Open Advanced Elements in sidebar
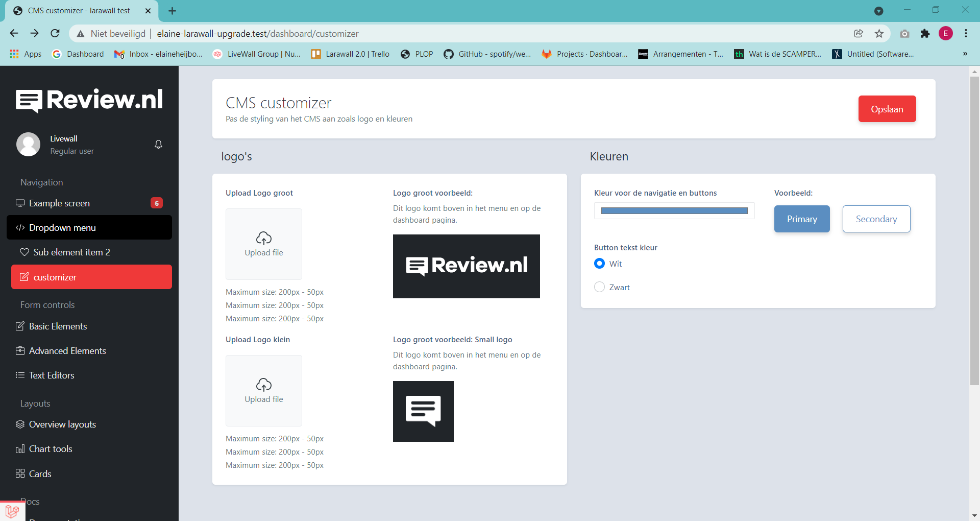 [89, 350]
